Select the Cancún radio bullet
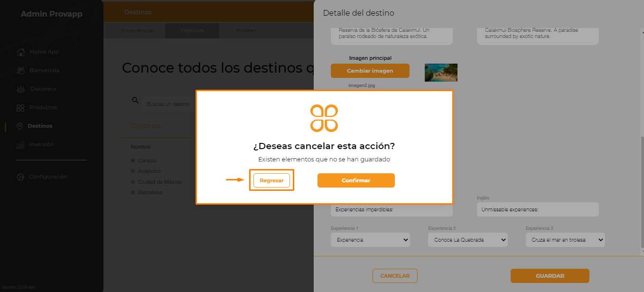The image size is (644, 292). tap(133, 160)
